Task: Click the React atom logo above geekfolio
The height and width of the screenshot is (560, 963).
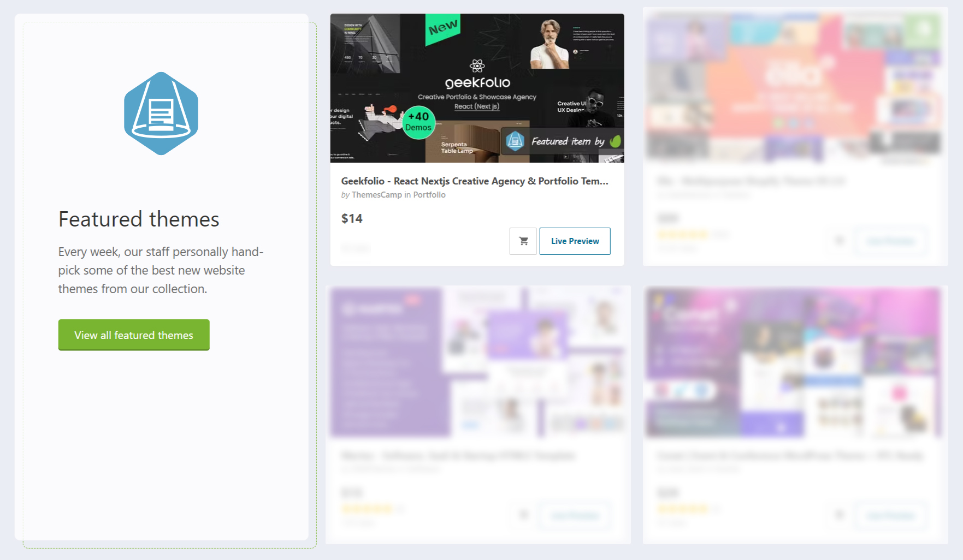Action: point(477,66)
